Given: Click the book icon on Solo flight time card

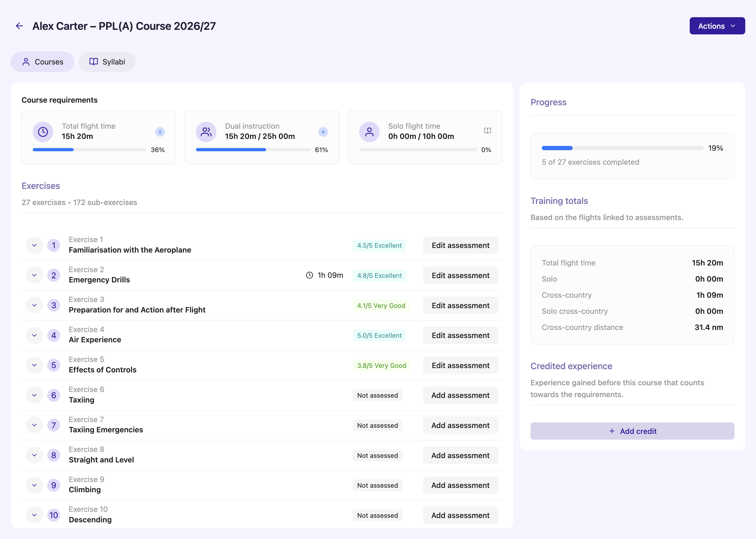Looking at the screenshot, I should (x=487, y=131).
